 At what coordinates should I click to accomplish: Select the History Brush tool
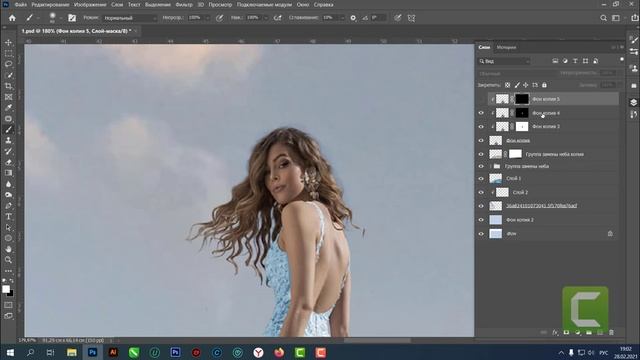[x=8, y=151]
